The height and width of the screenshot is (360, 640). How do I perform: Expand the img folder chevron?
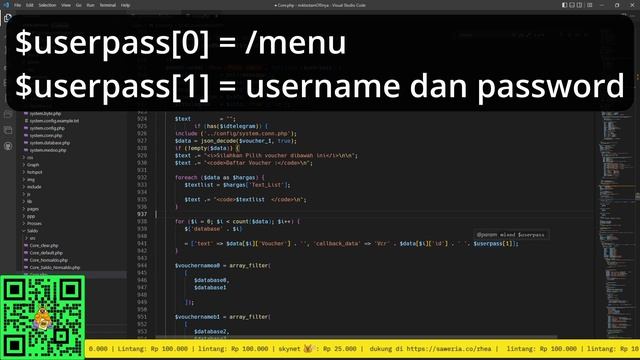(x=24, y=180)
